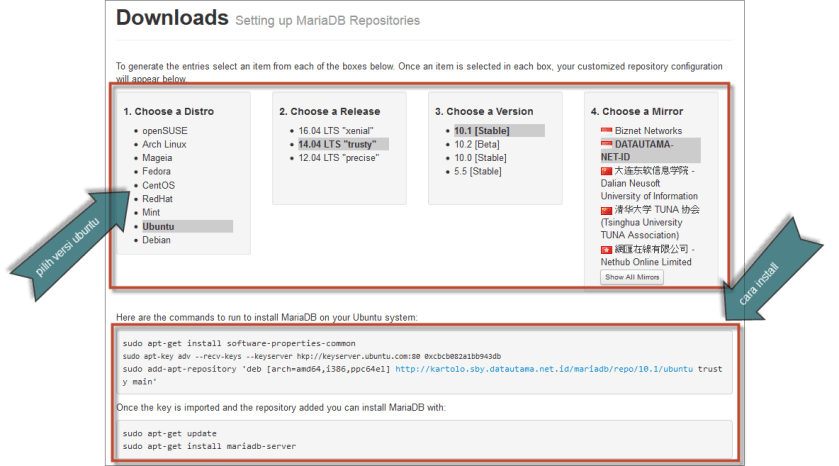839x466 pixels.
Task: Select the highlighted Ubuntu distro
Action: click(187, 226)
